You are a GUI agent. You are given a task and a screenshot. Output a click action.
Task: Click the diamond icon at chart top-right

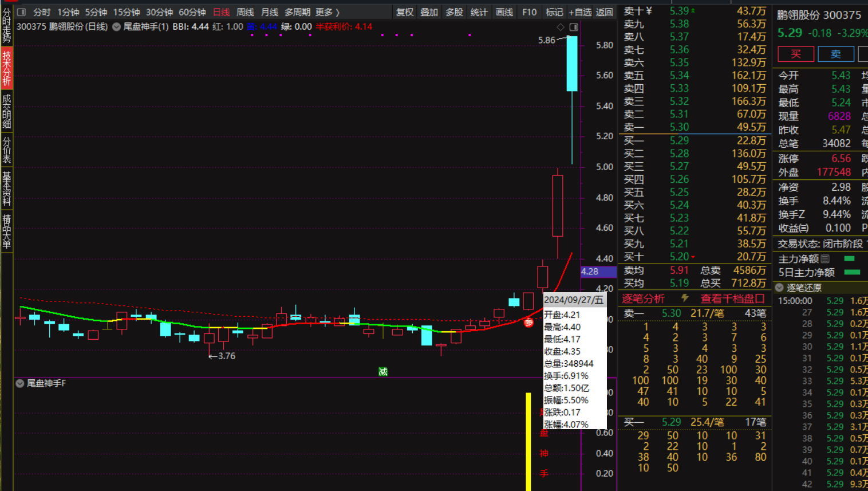tap(561, 27)
